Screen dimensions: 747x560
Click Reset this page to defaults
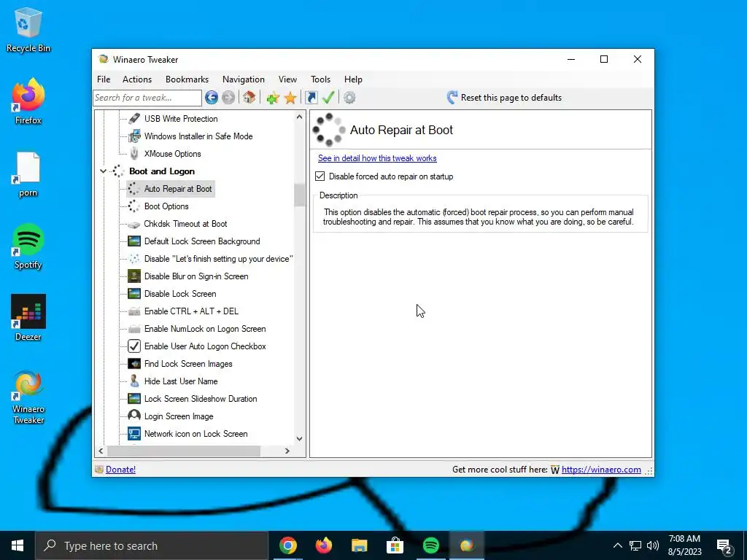click(505, 98)
